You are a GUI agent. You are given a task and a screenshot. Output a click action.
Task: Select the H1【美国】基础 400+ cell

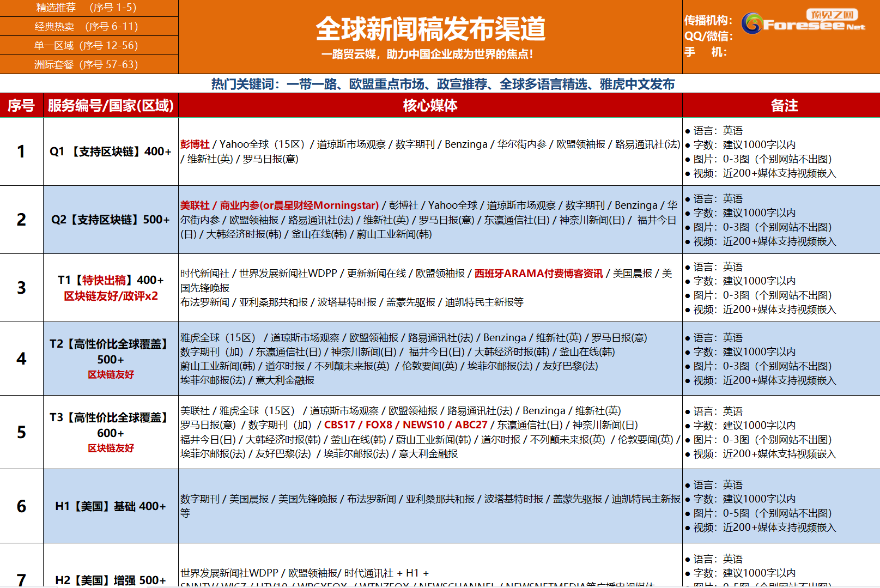click(x=111, y=506)
